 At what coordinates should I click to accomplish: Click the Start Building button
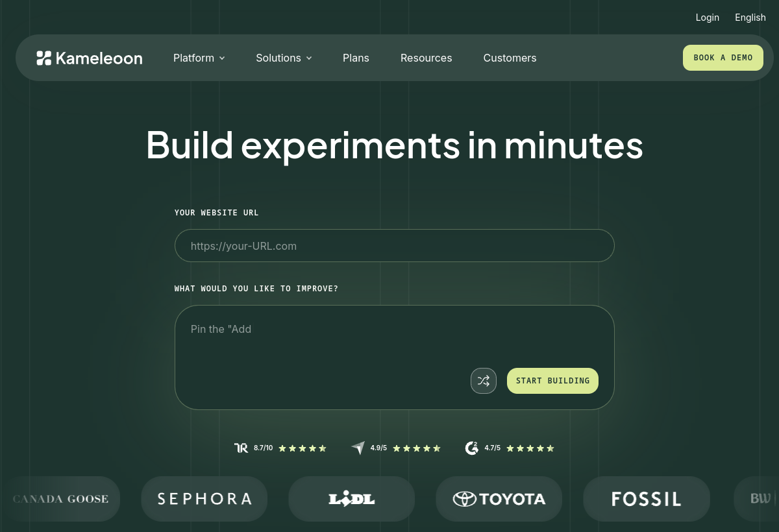coord(552,381)
